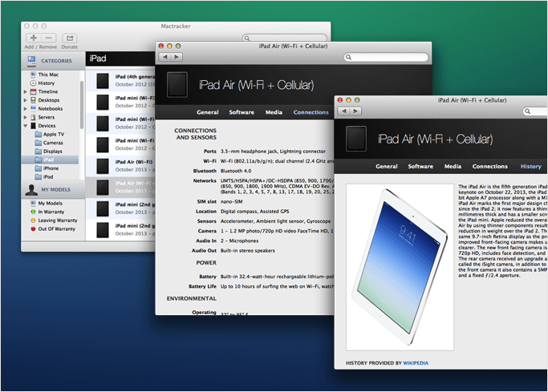Open History in the Mactracker sidebar
Screen dimensions: 548x392
pos(46,83)
